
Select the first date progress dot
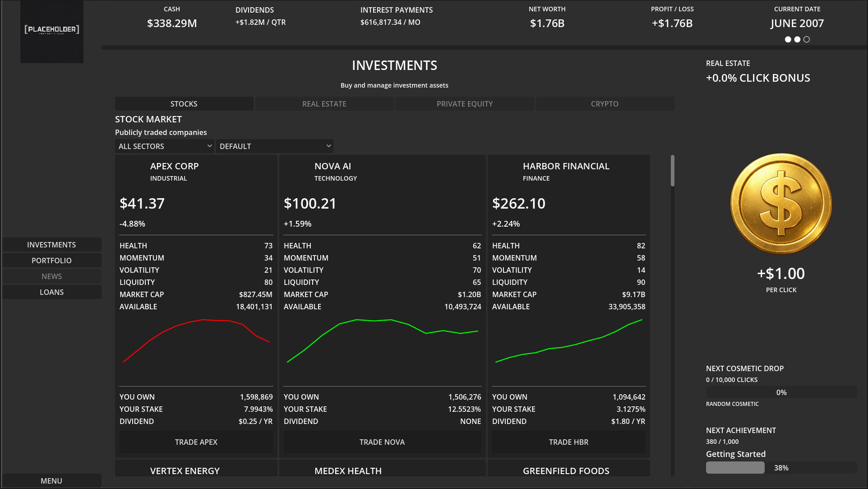(x=788, y=39)
